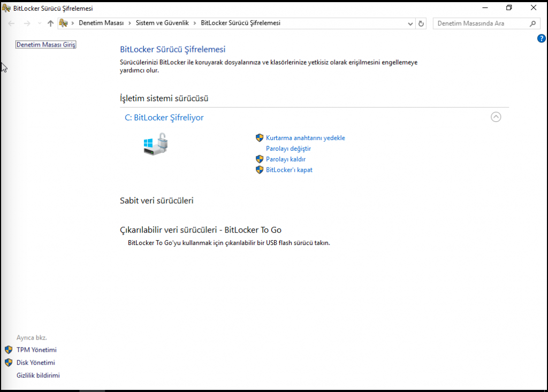Click the control panel icon in address bar
548x392 pixels.
(x=64, y=24)
